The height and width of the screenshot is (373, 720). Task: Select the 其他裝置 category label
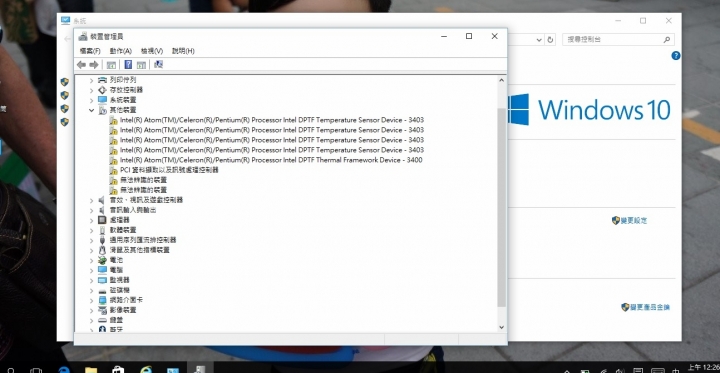point(123,110)
